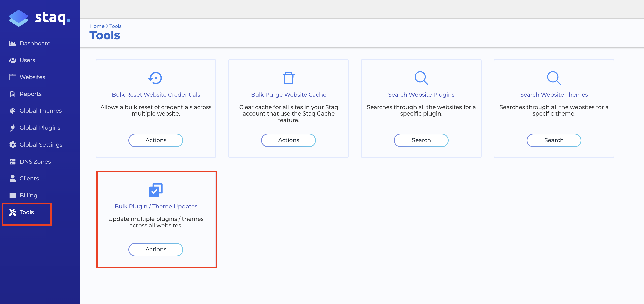Click the Home breadcrumb link
This screenshot has height=304, width=644.
click(x=97, y=26)
